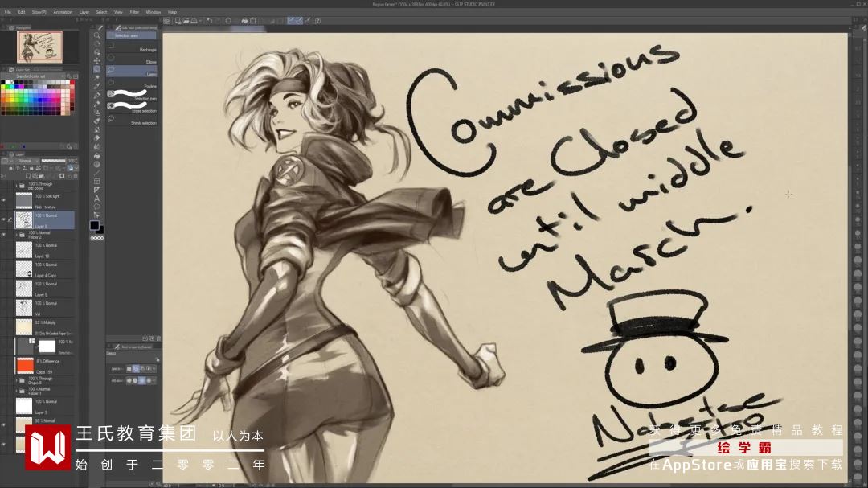Select the Balloon tool
Image resolution: width=868 pixels, height=488 pixels.
tap(97, 207)
